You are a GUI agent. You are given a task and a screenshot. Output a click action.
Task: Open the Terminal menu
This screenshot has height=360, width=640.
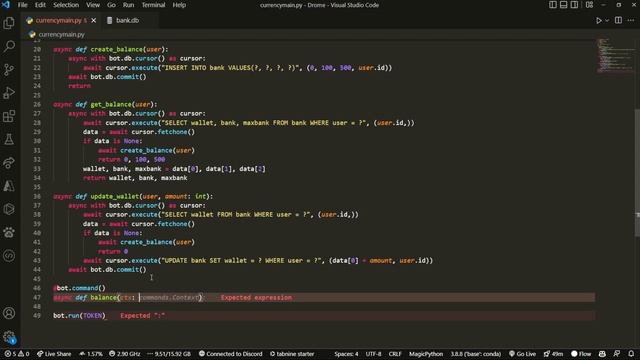(x=153, y=5)
